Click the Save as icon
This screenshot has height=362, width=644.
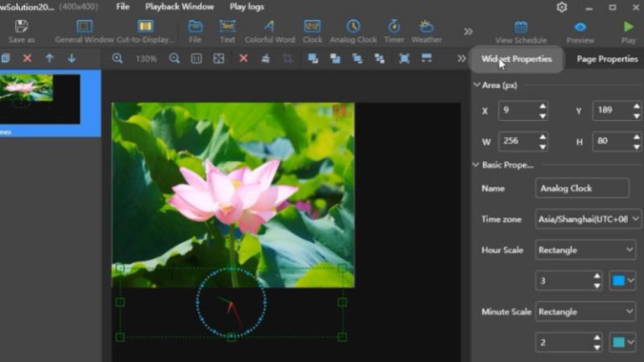coord(21,27)
